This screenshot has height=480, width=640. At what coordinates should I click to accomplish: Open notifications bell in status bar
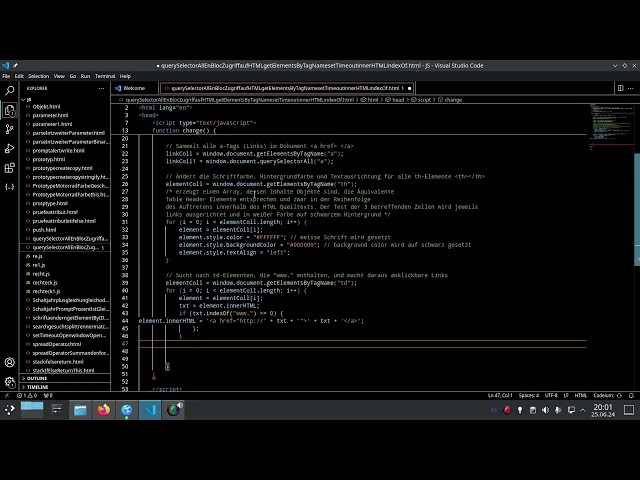[631, 395]
